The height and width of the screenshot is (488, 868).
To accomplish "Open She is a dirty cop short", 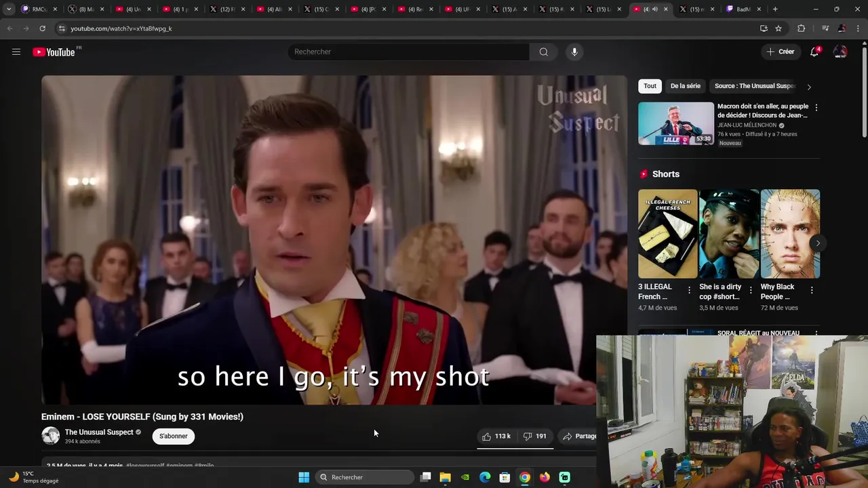I will [729, 234].
